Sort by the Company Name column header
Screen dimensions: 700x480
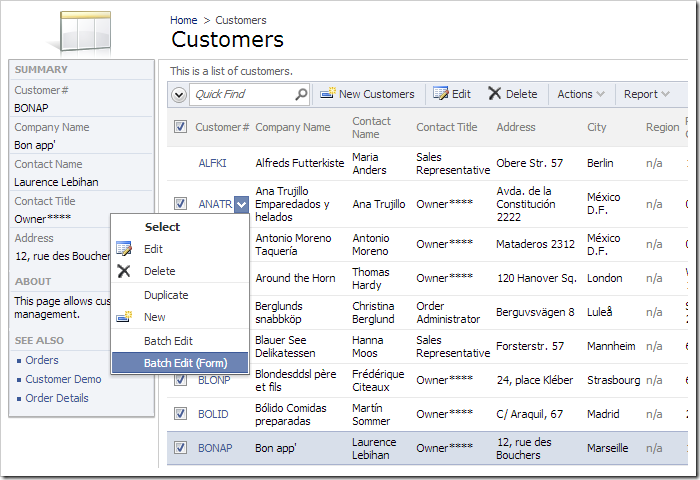coord(292,127)
